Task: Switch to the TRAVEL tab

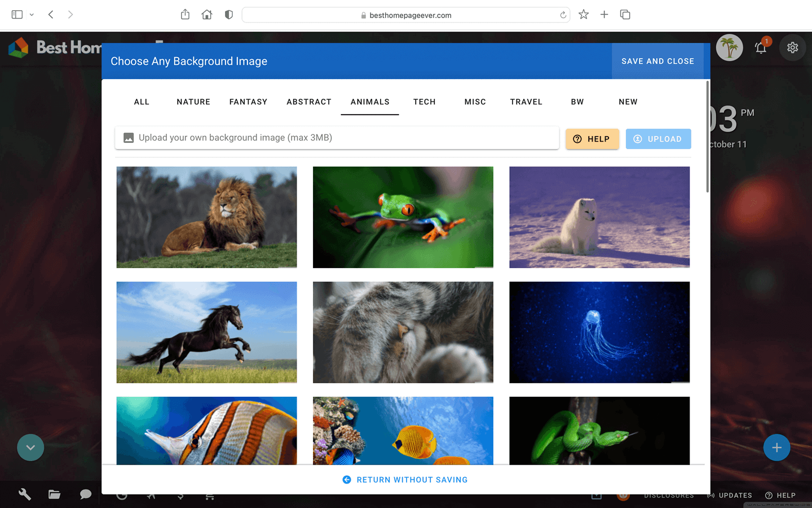Action: click(x=526, y=102)
